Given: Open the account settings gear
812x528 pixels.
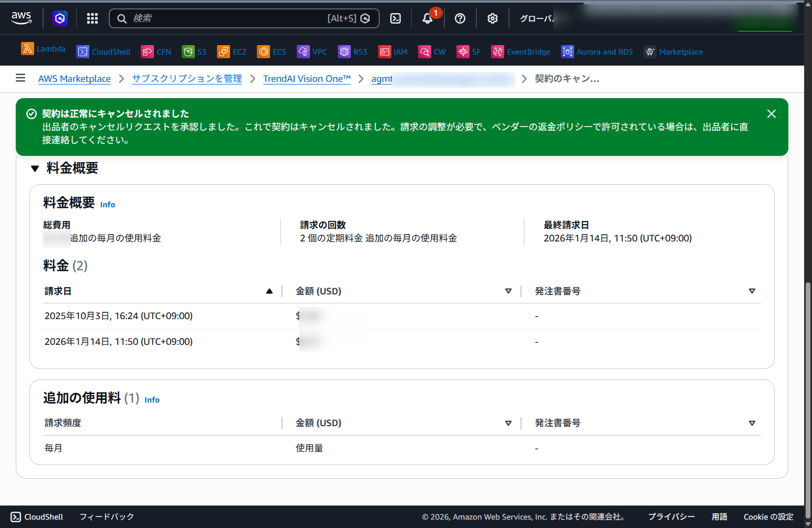Looking at the screenshot, I should tap(492, 18).
